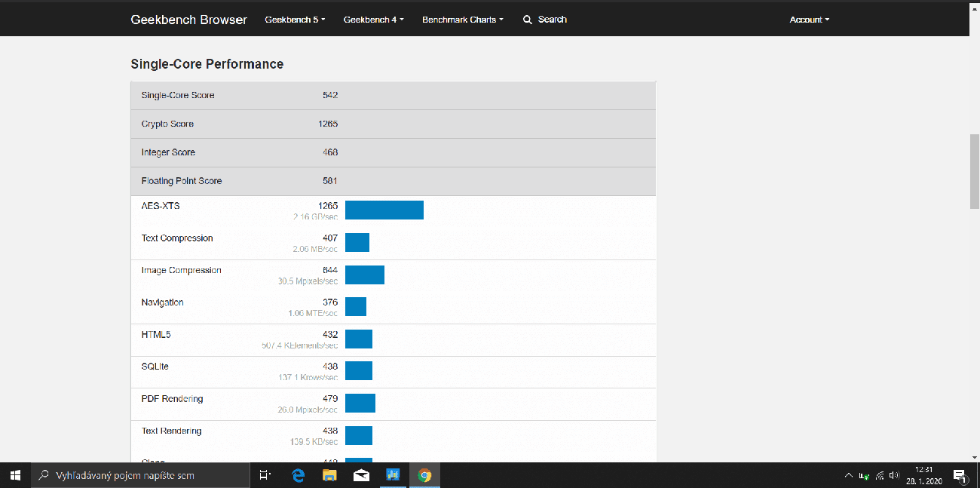Launch Microsoft Edge from the taskbar
The image size is (980, 488).
[298, 475]
